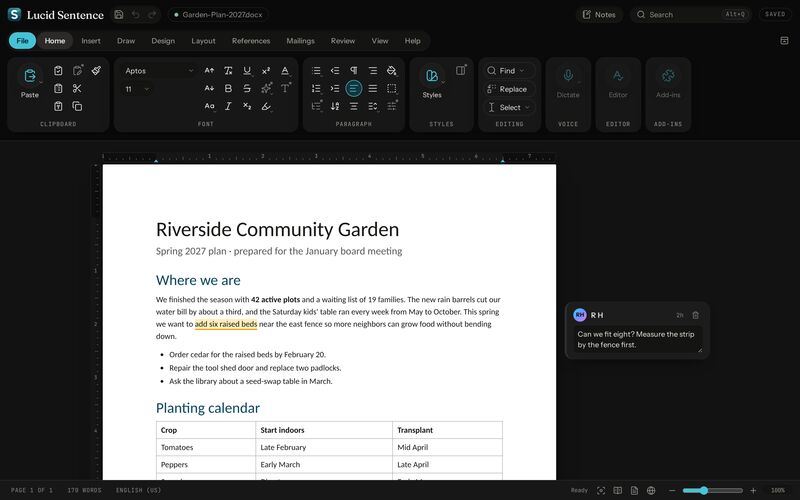Switch to the Design tab

point(163,40)
